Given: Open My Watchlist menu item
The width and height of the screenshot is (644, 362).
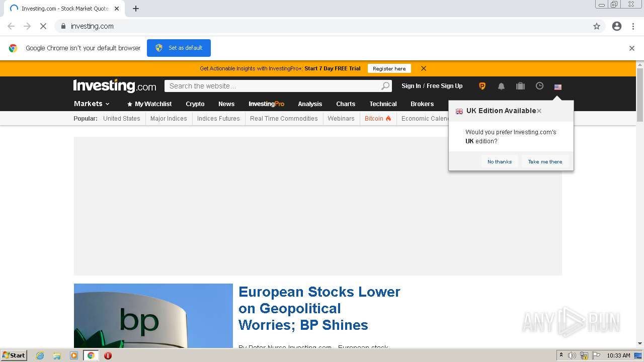Looking at the screenshot, I should 149,104.
